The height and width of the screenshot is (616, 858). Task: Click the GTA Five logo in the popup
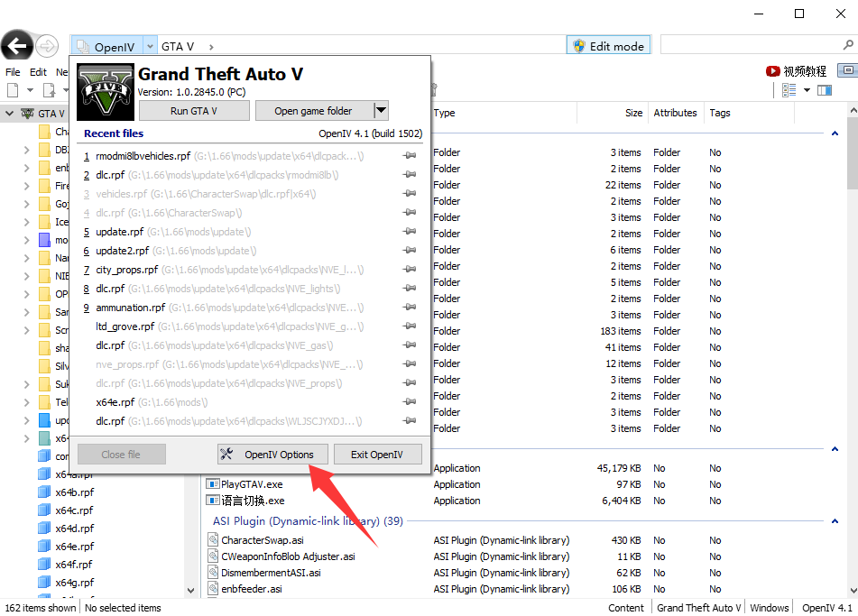tap(106, 92)
